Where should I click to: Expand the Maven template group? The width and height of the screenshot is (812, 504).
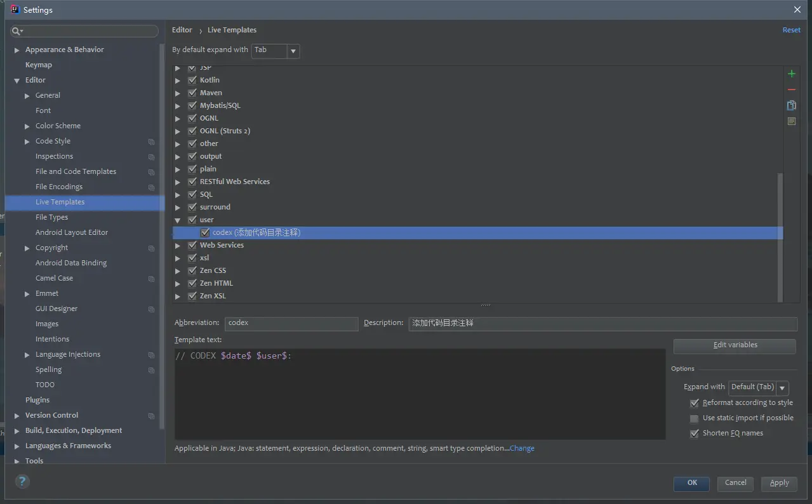pyautogui.click(x=178, y=93)
